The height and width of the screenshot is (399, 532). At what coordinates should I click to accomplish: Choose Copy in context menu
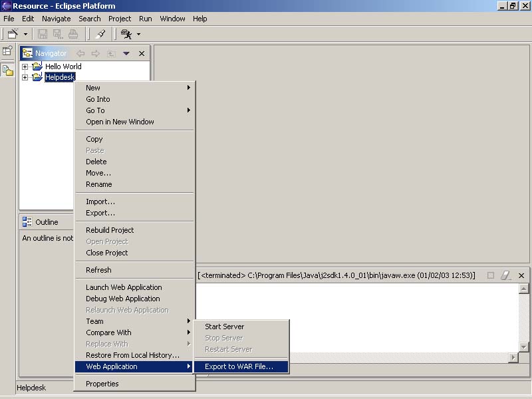click(x=135, y=139)
